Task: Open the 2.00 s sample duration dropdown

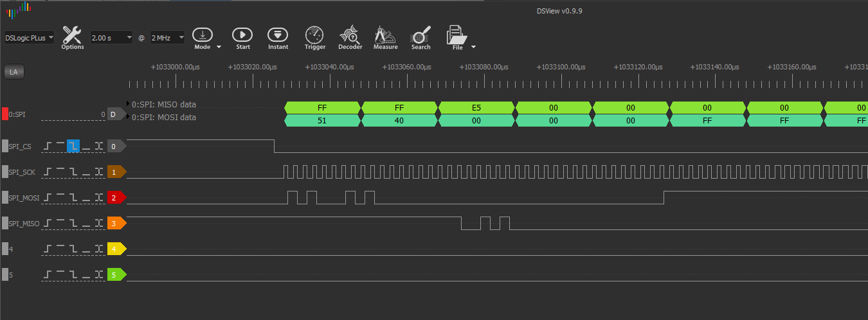Action: pyautogui.click(x=111, y=38)
